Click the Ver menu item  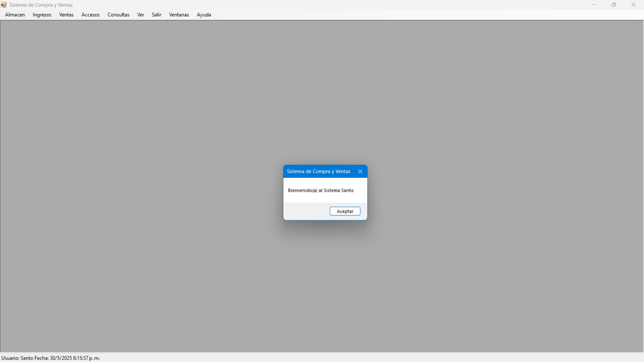point(140,15)
